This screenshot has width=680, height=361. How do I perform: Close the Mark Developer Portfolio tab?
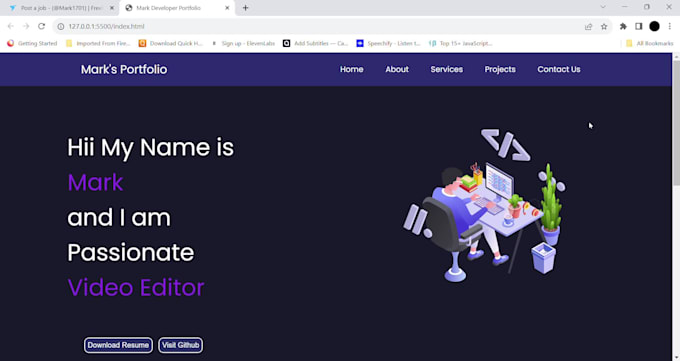click(x=227, y=8)
